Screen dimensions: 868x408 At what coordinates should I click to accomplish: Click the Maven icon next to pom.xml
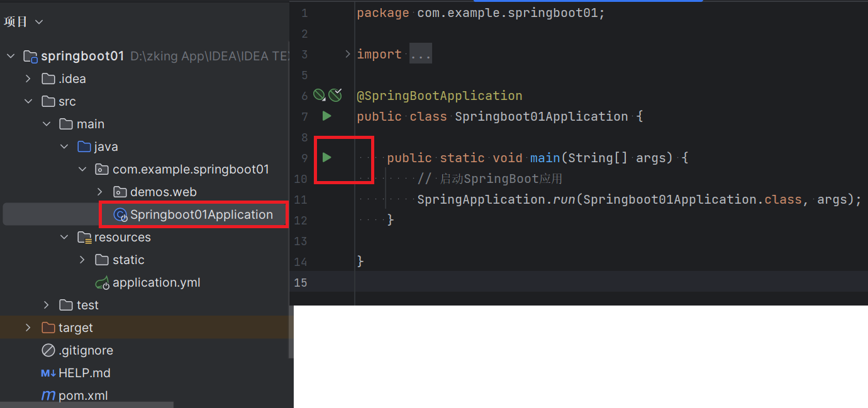point(48,395)
